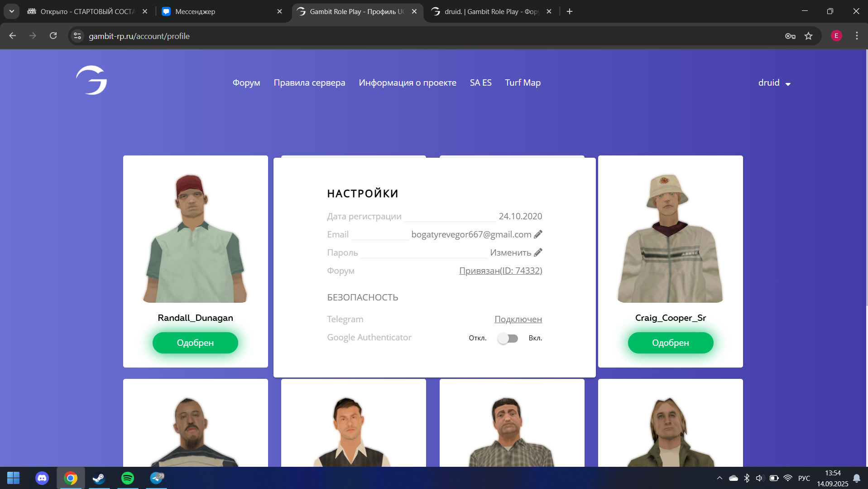Click Привязан(ID: 74332) forum link

pos(500,271)
